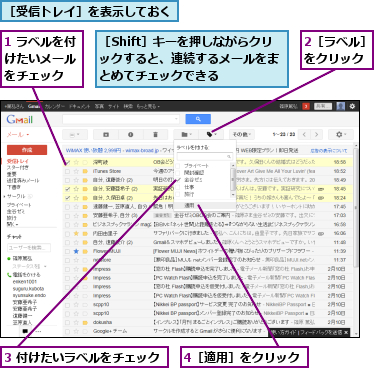
Task: Open the 下書き drafts label
Action: pos(14,187)
